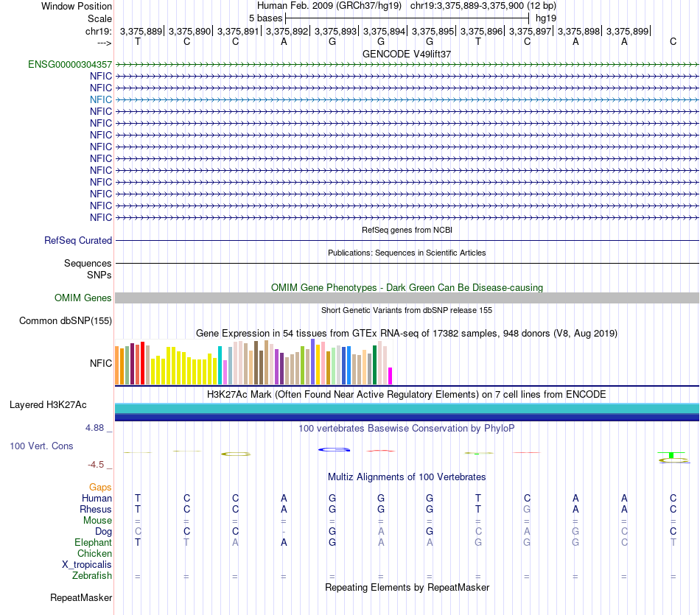
Task: Click the Sequences track label
Action: pos(88,264)
